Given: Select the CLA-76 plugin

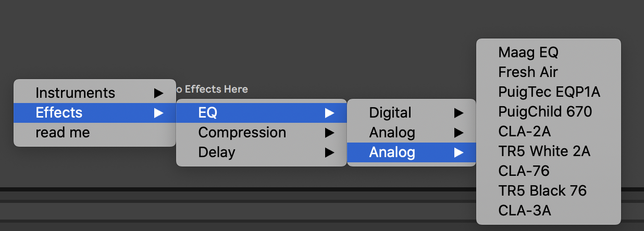Looking at the screenshot, I should 524,171.
